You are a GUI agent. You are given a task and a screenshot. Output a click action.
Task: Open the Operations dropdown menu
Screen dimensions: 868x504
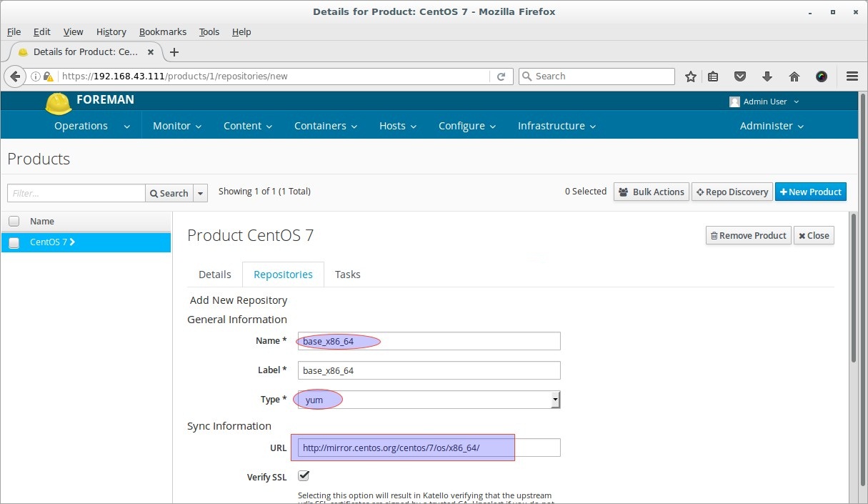pyautogui.click(x=92, y=126)
